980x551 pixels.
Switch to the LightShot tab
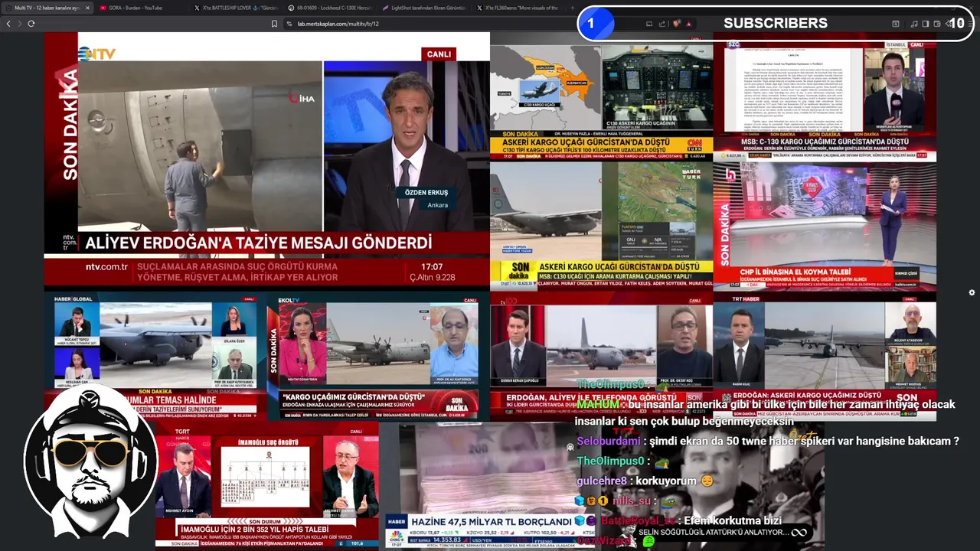pos(426,8)
